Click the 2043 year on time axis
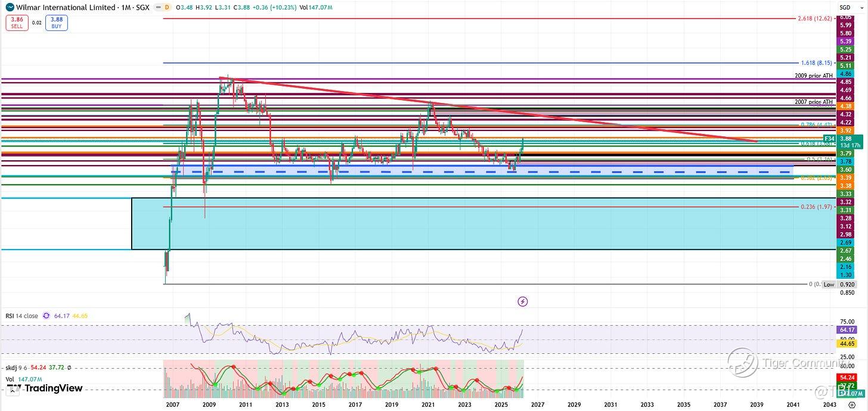 829,404
